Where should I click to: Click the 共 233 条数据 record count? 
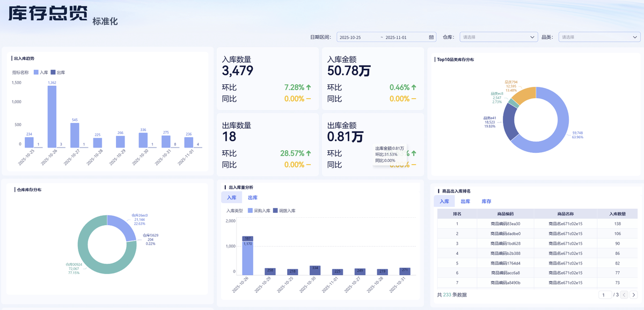pos(452,294)
